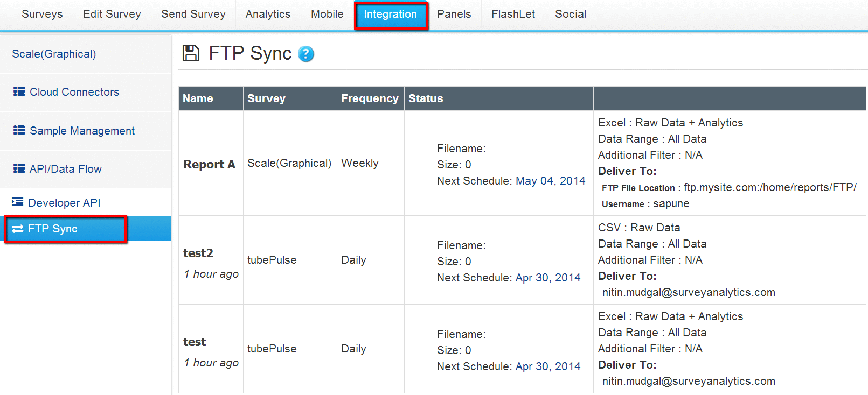Click the Cloud Connectors list icon
Screen dimensions: 868x395
pos(19,91)
